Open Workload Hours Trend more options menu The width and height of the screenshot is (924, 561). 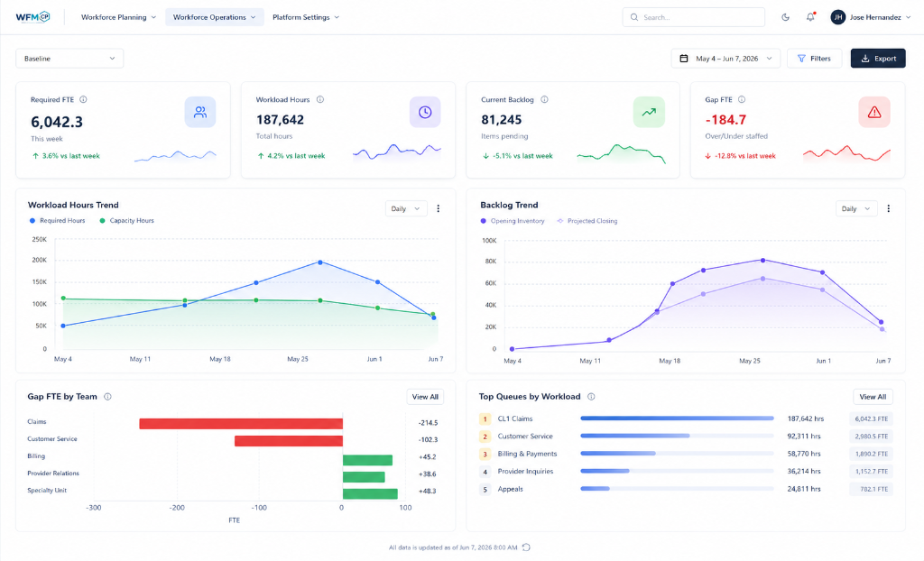tap(438, 208)
